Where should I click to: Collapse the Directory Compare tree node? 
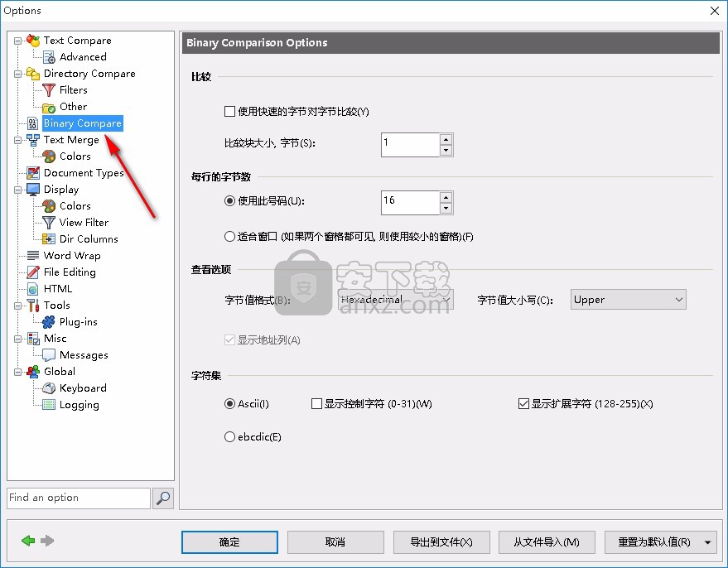(17, 74)
